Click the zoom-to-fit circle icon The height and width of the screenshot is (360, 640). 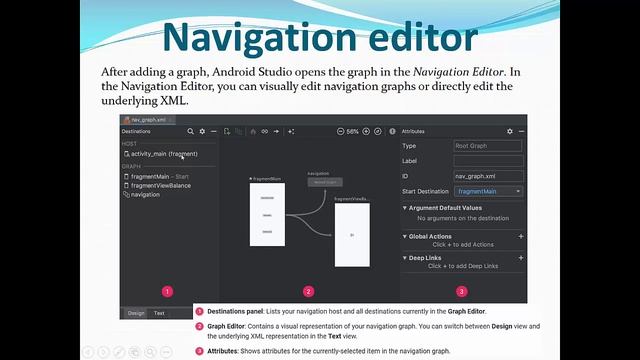(x=378, y=131)
